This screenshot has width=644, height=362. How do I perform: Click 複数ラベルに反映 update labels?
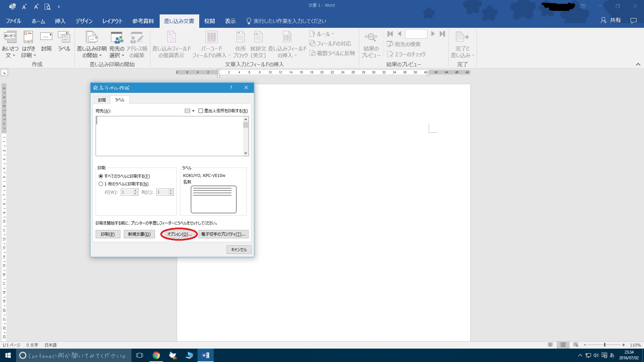coord(332,53)
